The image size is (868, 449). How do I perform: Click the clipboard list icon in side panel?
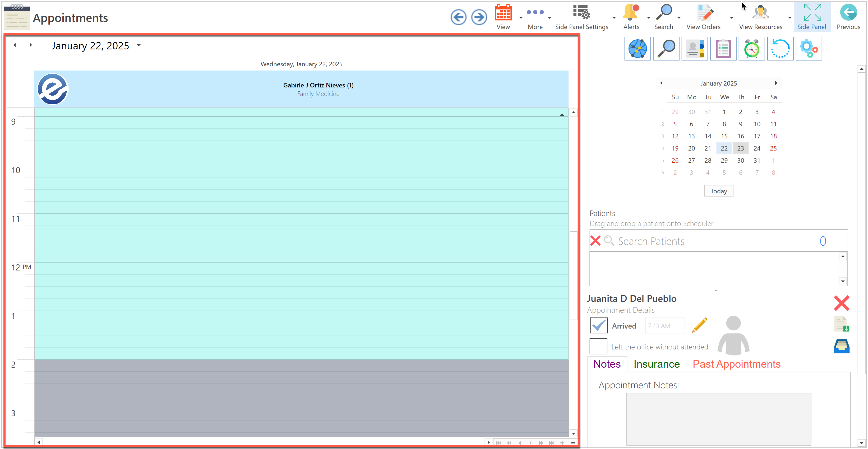(x=723, y=49)
